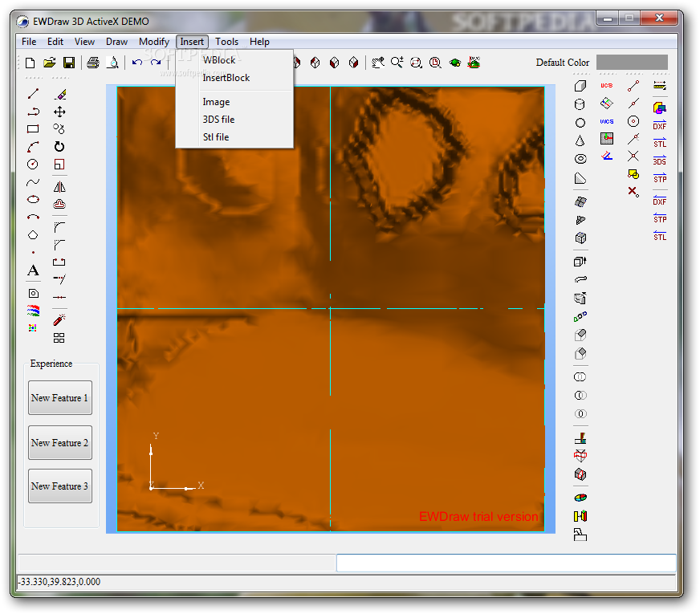Choose WBlock from the Insert menu

pyautogui.click(x=218, y=60)
